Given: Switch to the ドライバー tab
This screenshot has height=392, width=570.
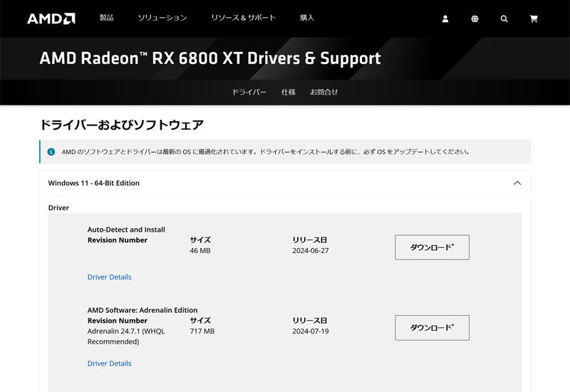Looking at the screenshot, I should (x=249, y=92).
